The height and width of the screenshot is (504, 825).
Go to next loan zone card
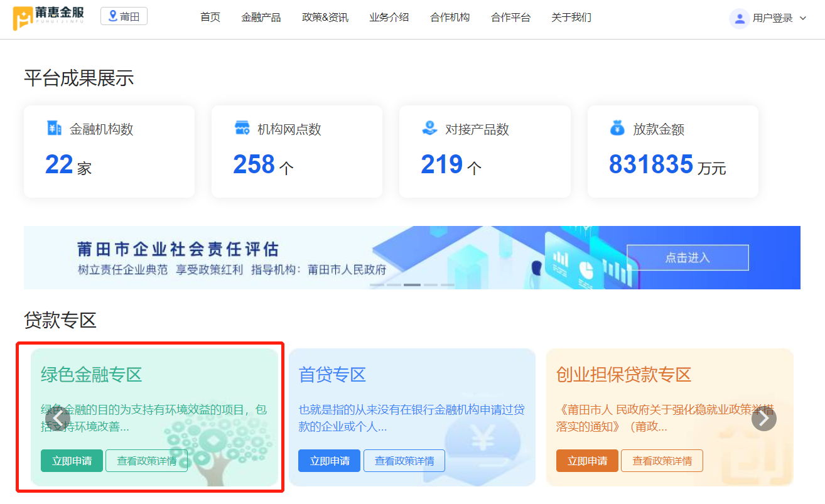[763, 419]
